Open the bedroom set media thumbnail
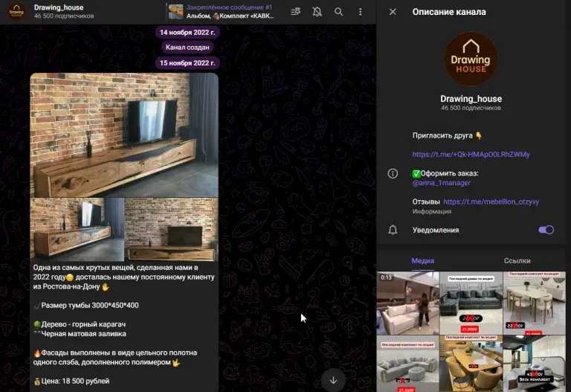Screen dimensions: 571x392 tap(535, 364)
